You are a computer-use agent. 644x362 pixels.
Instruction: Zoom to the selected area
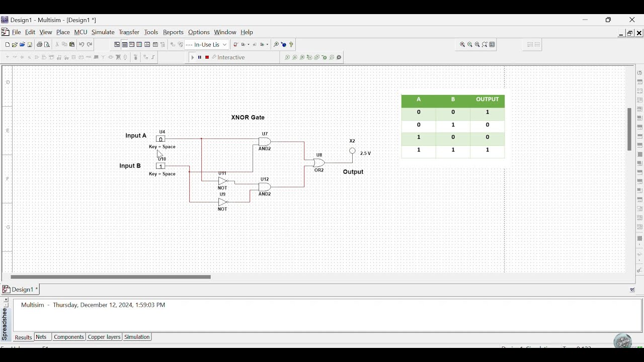coord(477,45)
